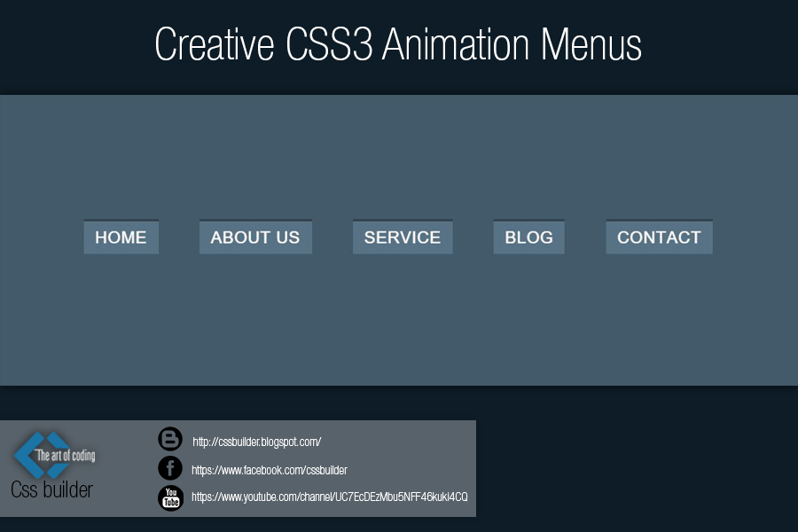The height and width of the screenshot is (532, 798).
Task: Select the ABOUT US menu item
Action: pyautogui.click(x=255, y=237)
